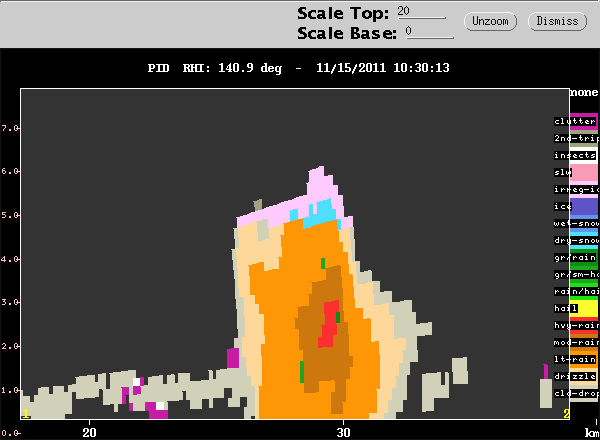Select the hvy-rain legend entry

(x=576, y=326)
